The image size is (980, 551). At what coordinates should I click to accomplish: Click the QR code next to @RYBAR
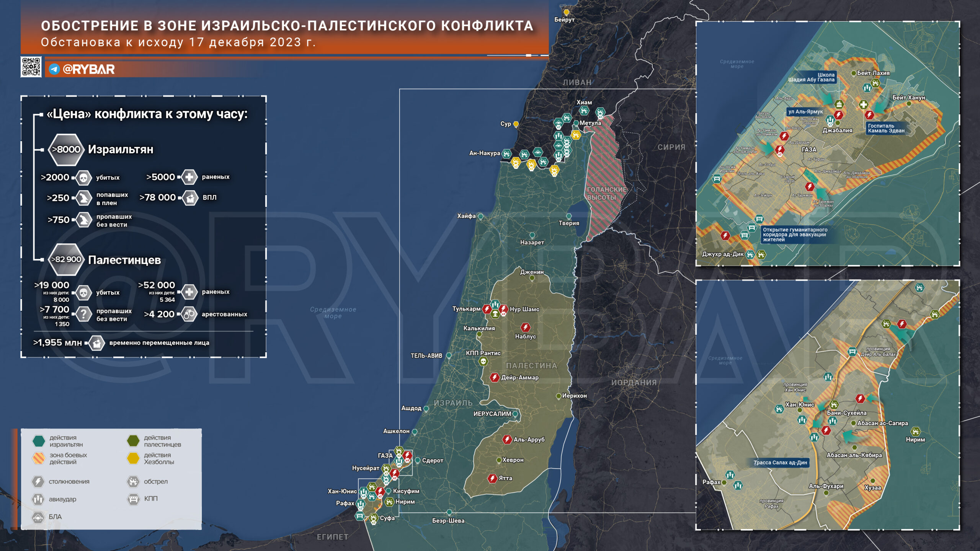coord(31,67)
